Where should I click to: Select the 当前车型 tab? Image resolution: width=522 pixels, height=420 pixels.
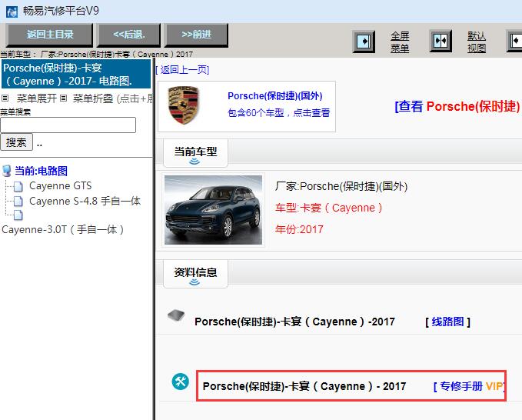tap(195, 153)
